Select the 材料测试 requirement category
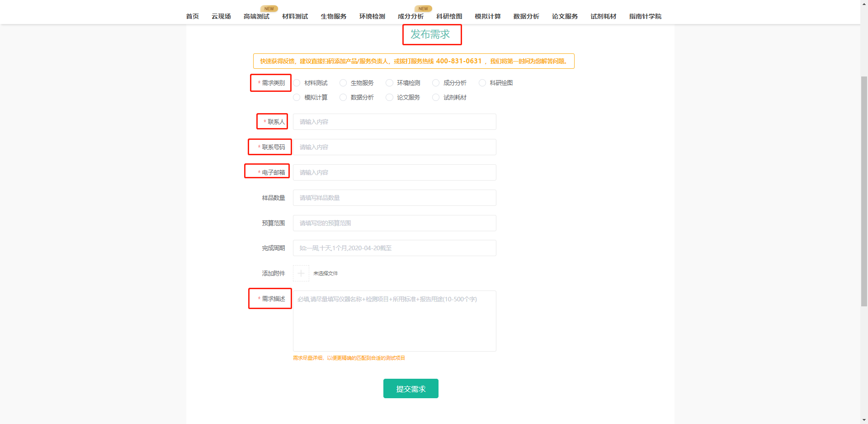This screenshot has height=424, width=868. point(297,83)
